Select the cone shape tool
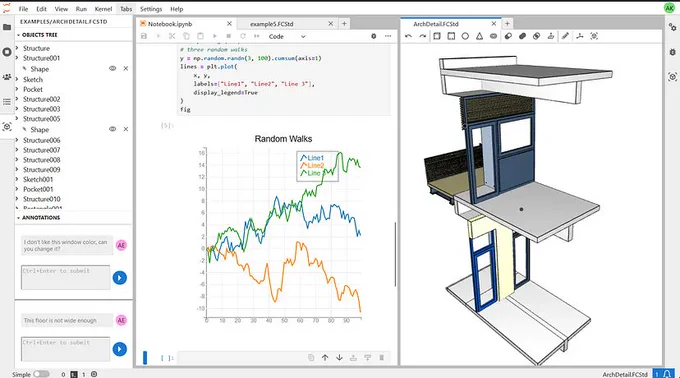This screenshot has width=680, height=378. point(479,36)
